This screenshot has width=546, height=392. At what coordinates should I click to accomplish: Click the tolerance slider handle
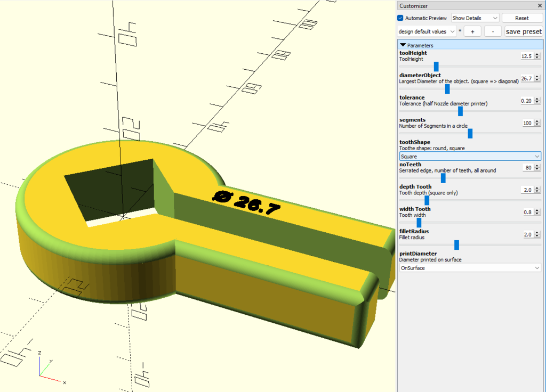pos(460,111)
